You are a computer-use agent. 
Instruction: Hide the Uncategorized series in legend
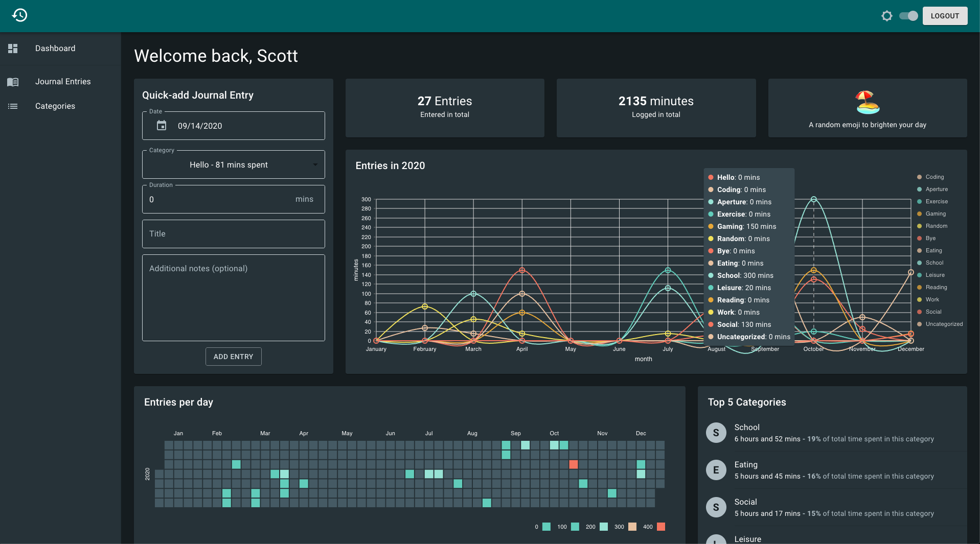(x=940, y=324)
